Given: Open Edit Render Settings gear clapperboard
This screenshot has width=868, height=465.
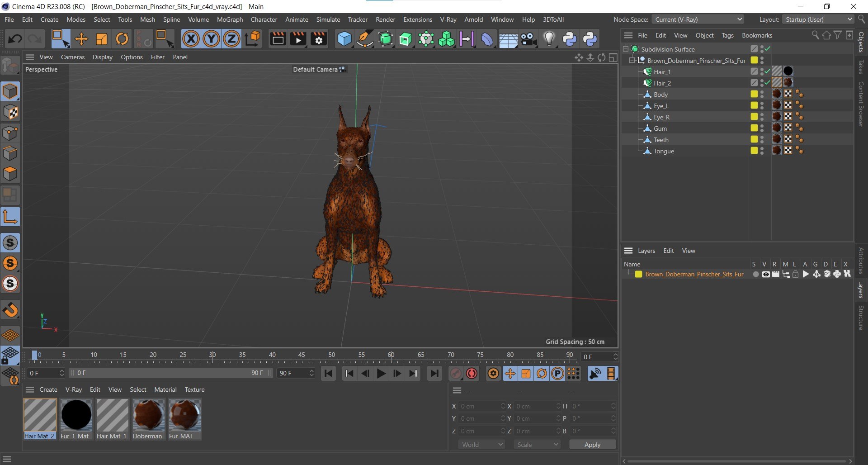Looking at the screenshot, I should click(319, 39).
